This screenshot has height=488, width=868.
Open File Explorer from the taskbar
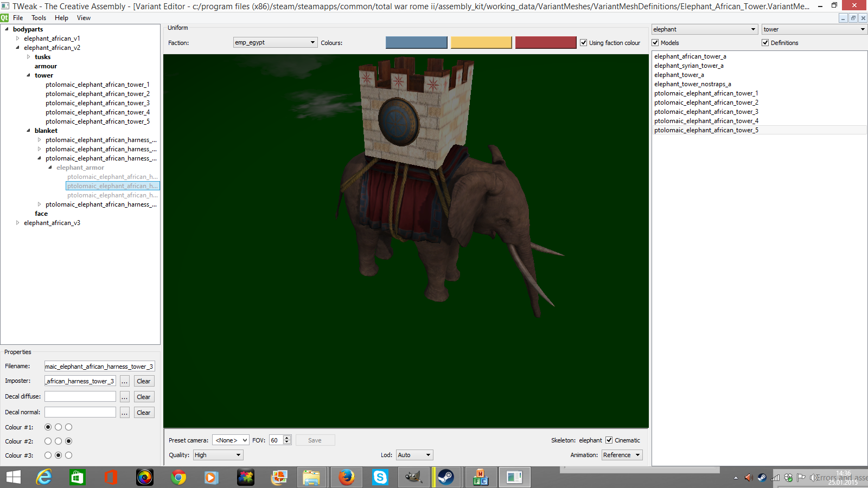click(311, 477)
